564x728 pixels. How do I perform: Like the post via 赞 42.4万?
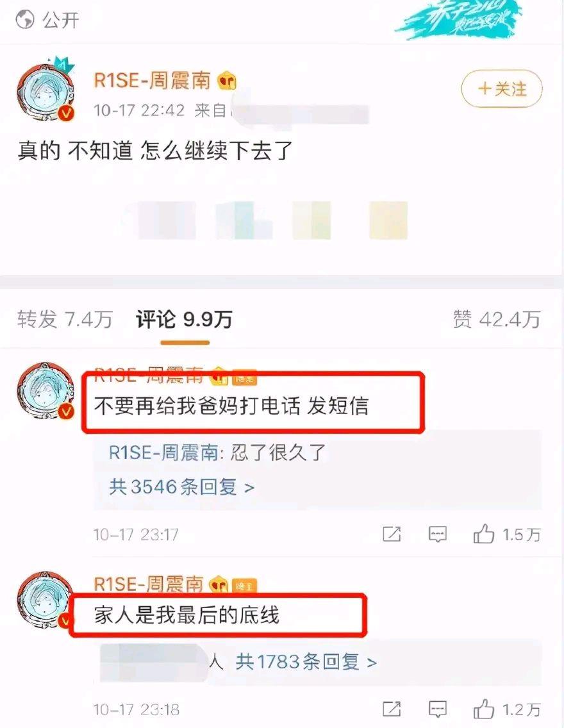click(497, 319)
